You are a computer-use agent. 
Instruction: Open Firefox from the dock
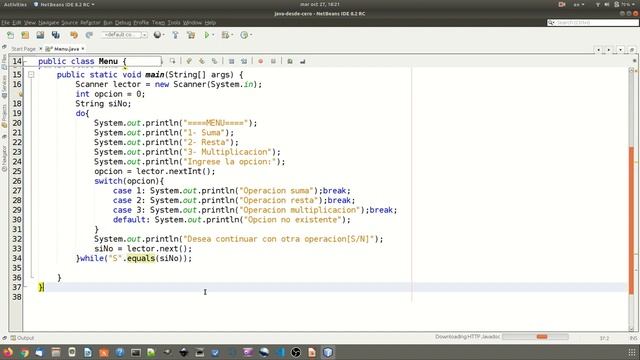[x=8, y=352]
